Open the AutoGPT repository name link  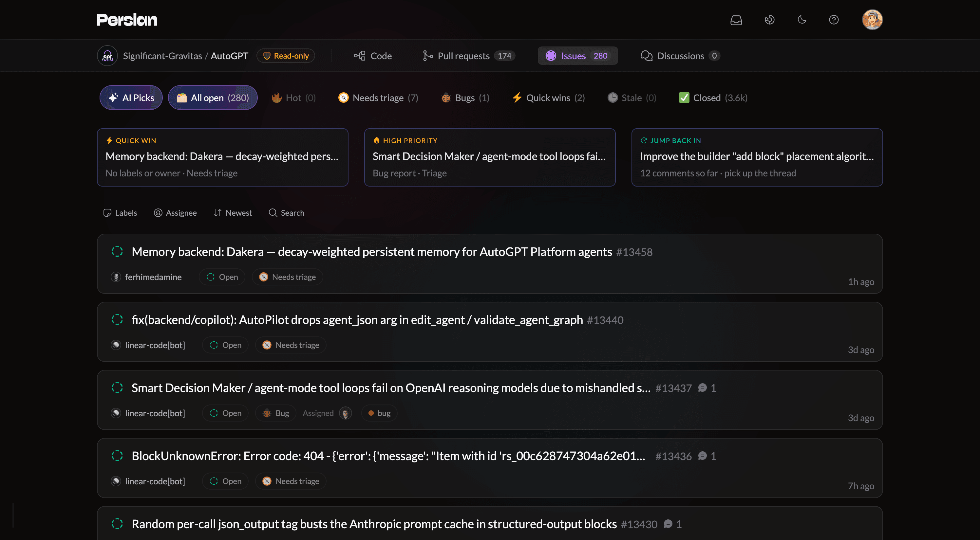coord(229,56)
